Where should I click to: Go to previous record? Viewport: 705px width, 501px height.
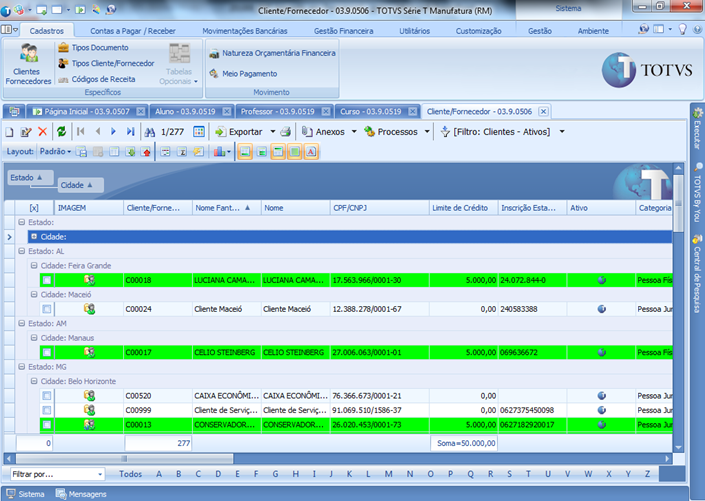tap(98, 131)
